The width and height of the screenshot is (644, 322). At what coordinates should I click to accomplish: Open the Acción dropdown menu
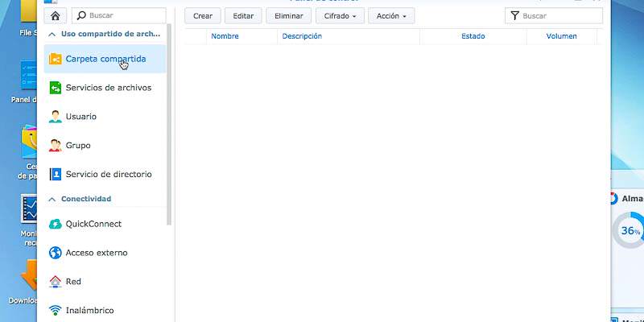point(391,16)
